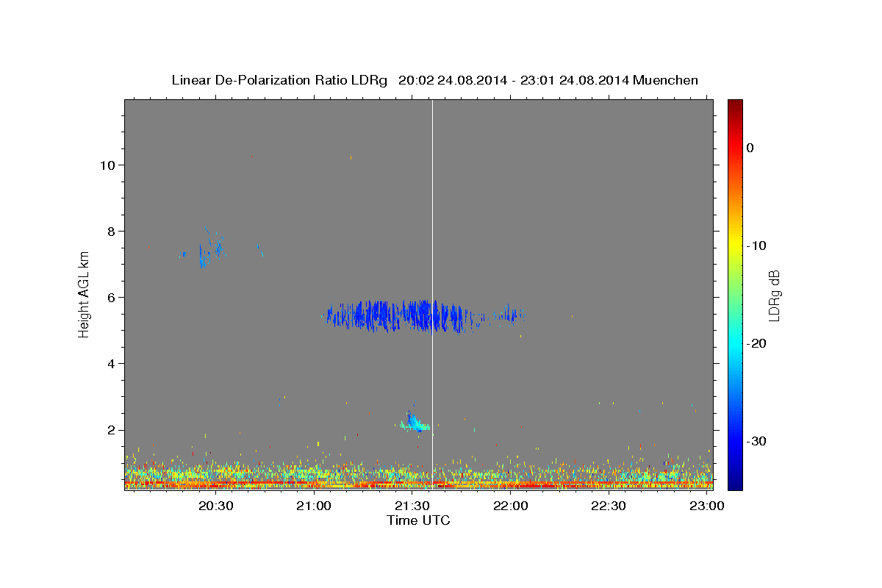Click the 'LDRg dB' colorbar label

tap(774, 295)
